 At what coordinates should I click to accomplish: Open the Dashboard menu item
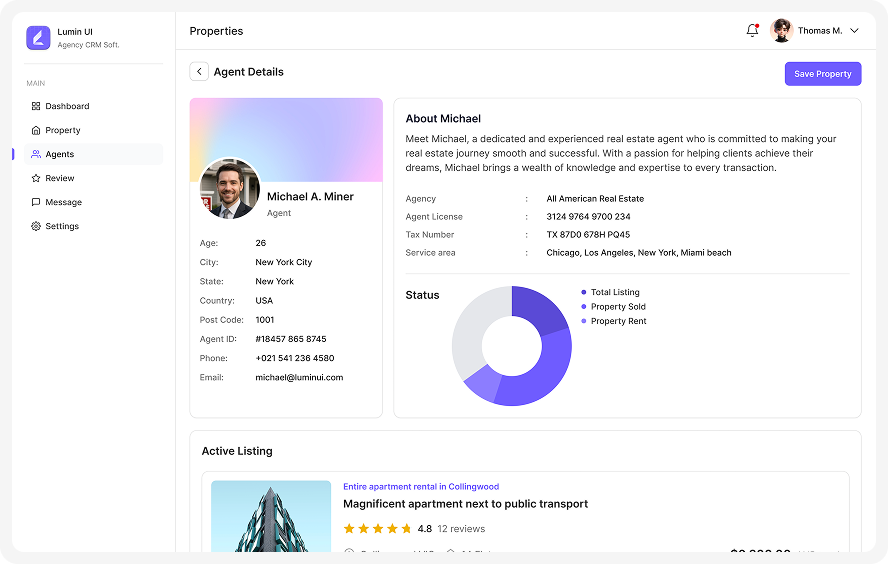point(67,106)
